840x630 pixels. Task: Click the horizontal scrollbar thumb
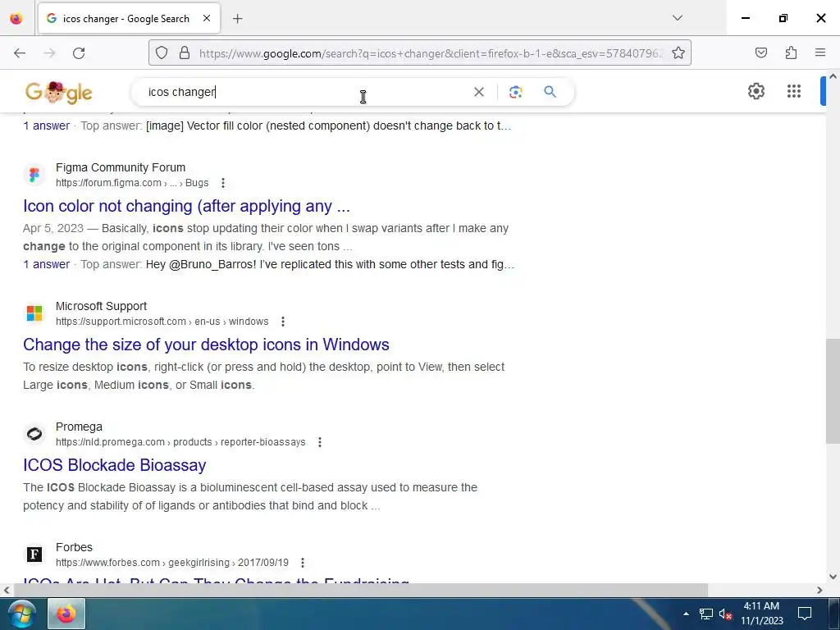coord(361,590)
